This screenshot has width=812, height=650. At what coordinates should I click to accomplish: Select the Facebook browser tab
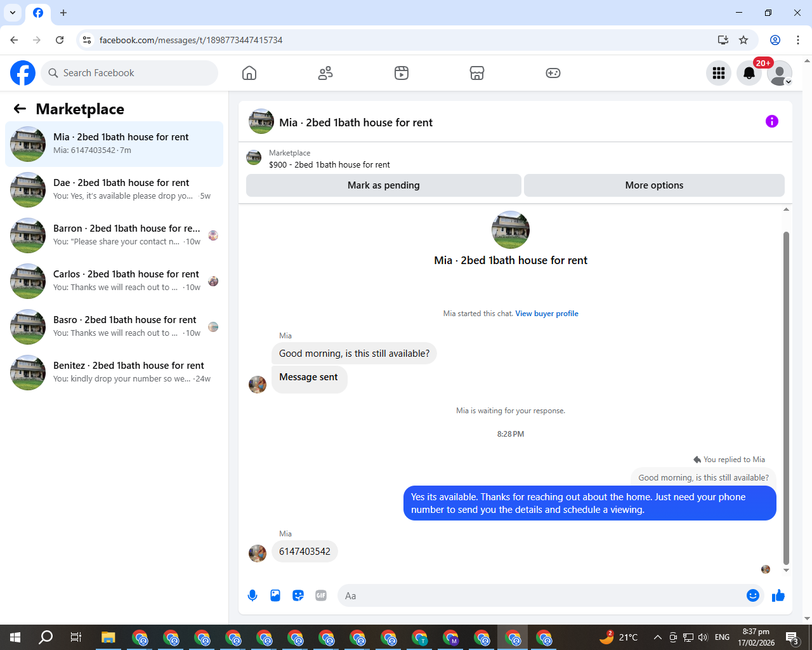pyautogui.click(x=38, y=13)
